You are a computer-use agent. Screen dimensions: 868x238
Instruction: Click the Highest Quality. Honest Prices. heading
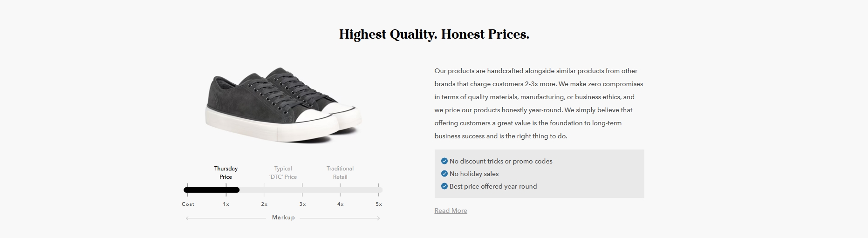[434, 34]
